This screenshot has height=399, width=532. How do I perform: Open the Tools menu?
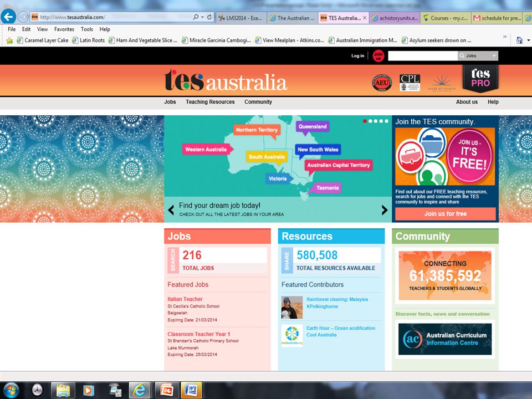pos(87,29)
